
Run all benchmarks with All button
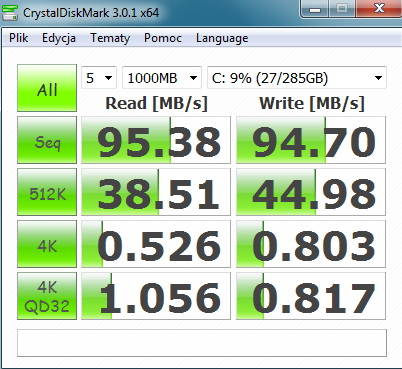(47, 88)
